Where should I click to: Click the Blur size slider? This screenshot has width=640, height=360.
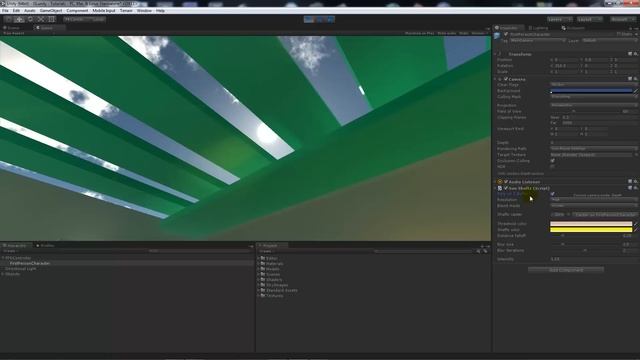pos(585,244)
